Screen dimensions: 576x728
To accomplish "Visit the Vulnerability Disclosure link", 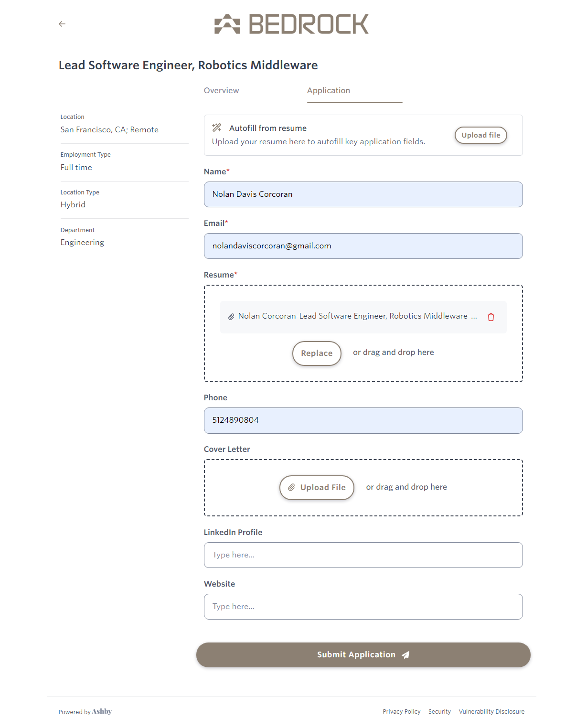I will click(491, 712).
